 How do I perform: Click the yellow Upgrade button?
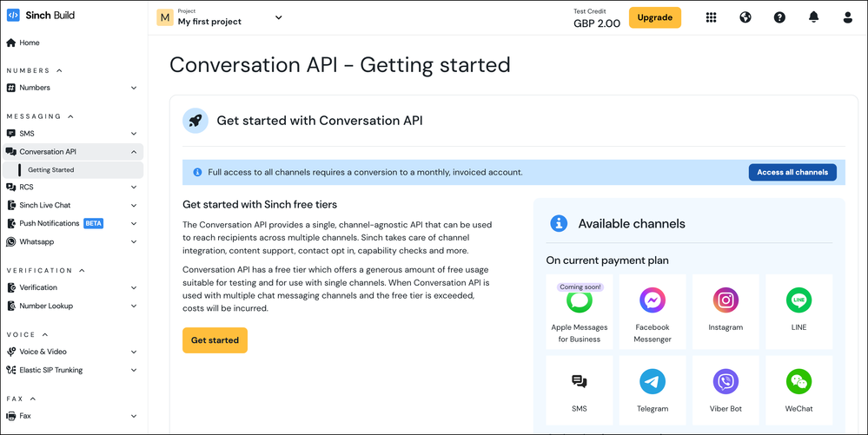655,17
